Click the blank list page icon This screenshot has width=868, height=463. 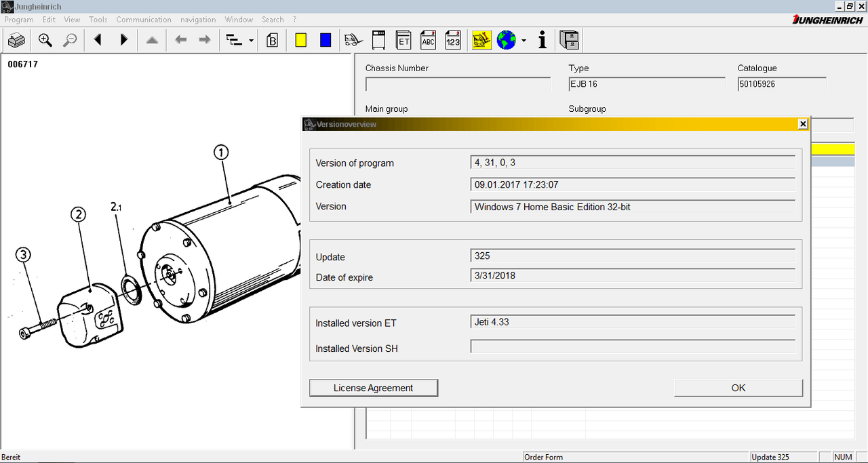tap(379, 41)
